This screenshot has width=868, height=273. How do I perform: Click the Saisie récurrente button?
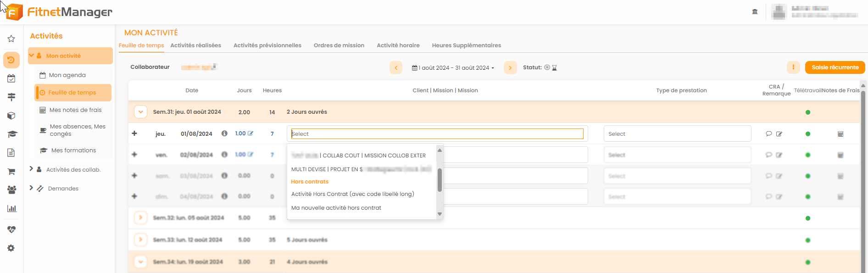point(835,67)
